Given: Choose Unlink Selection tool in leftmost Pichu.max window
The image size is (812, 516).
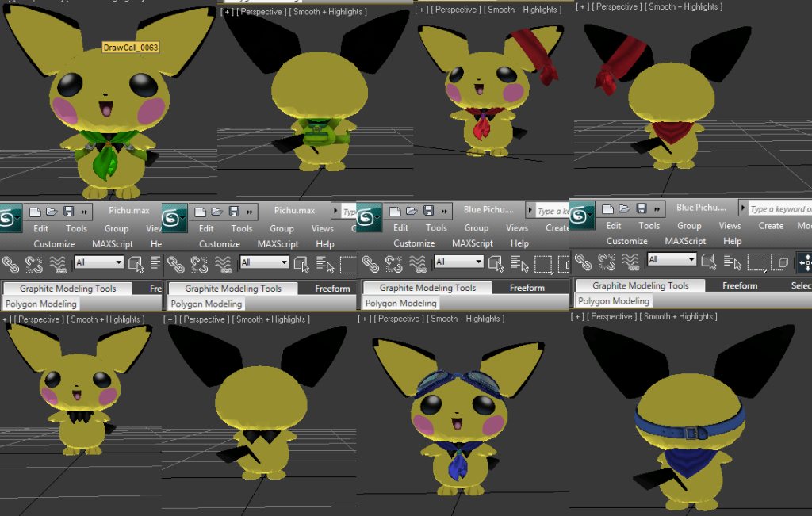Looking at the screenshot, I should pyautogui.click(x=34, y=265).
